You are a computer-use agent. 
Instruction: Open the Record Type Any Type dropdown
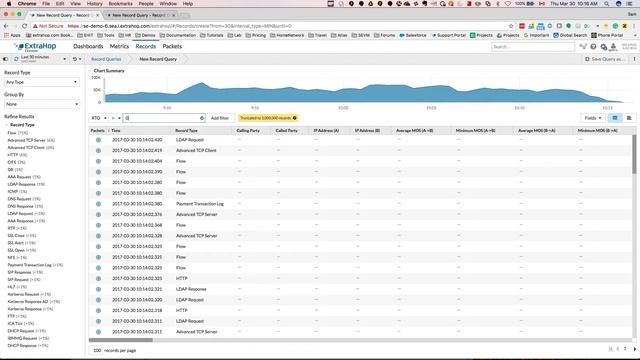42,82
